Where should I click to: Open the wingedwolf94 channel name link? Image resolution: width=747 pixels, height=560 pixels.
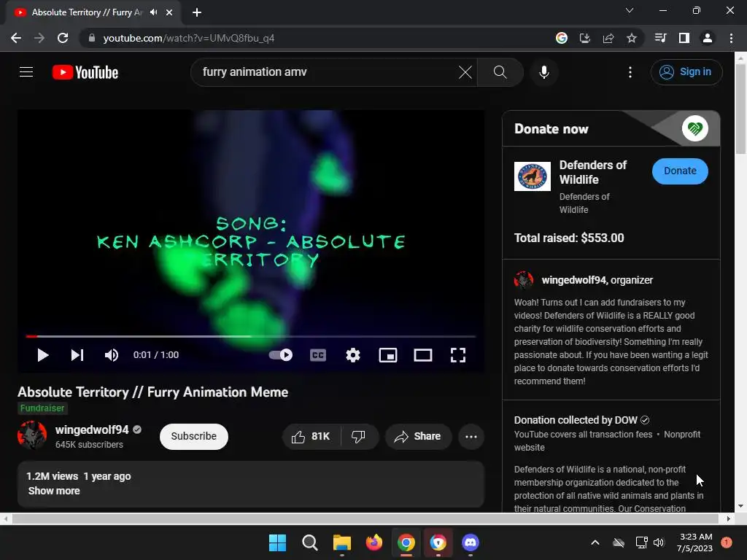pos(92,429)
